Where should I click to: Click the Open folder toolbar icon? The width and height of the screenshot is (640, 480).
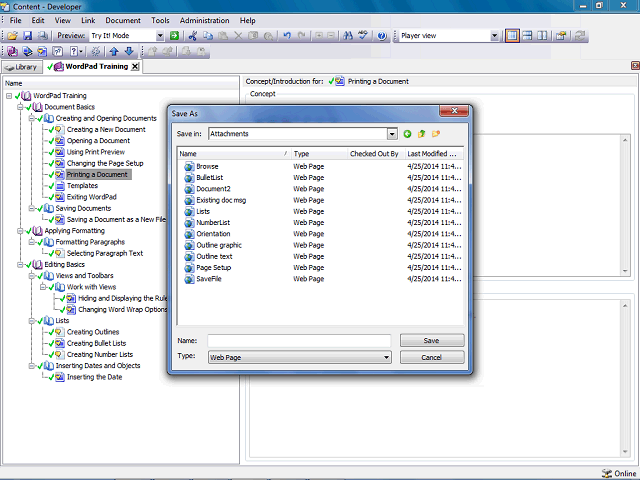click(12, 36)
